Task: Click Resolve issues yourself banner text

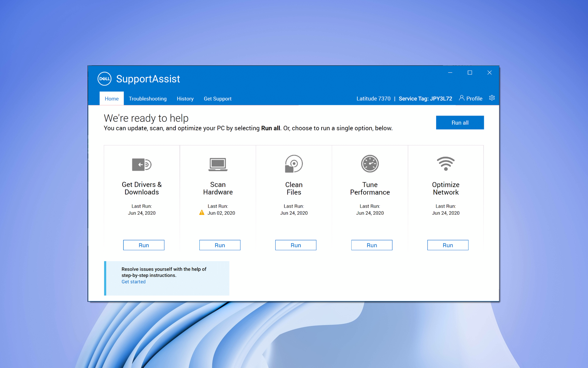Action: point(164,272)
